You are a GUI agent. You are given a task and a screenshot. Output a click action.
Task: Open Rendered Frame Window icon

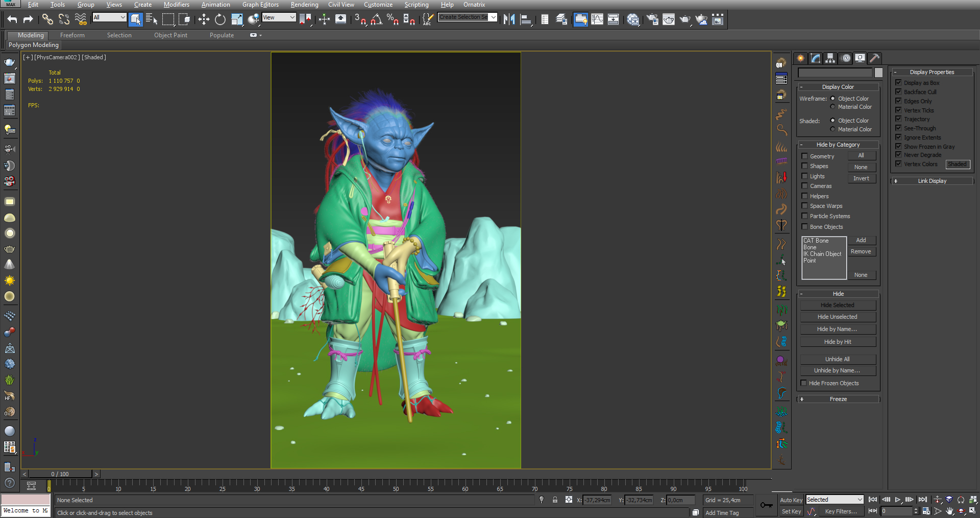[x=669, y=19]
